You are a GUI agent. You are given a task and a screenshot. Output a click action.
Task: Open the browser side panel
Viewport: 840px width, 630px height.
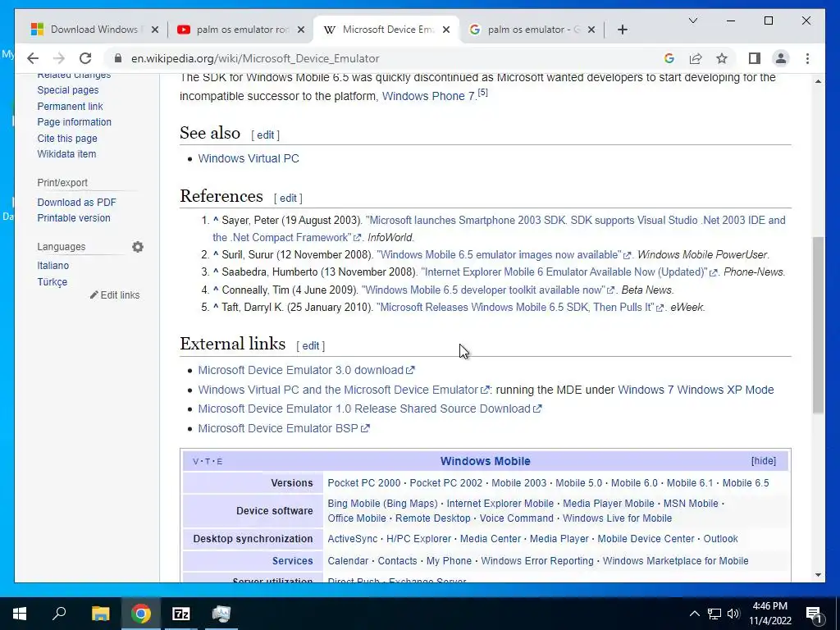click(755, 58)
